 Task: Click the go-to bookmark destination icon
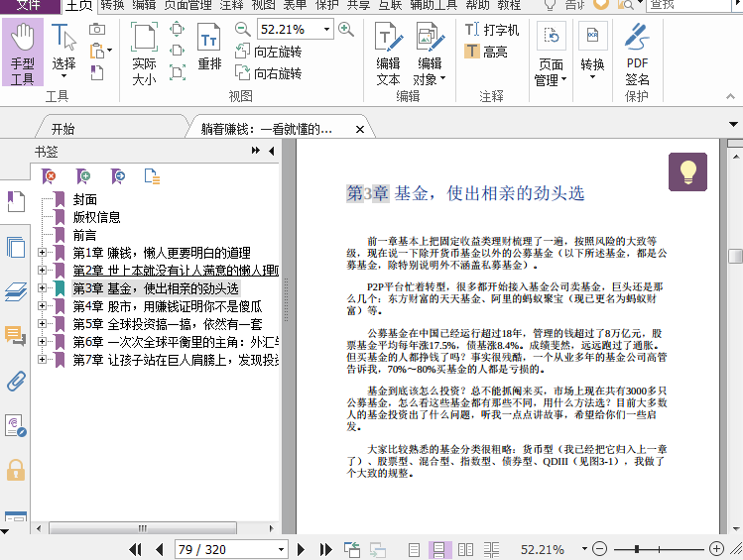coord(117,176)
